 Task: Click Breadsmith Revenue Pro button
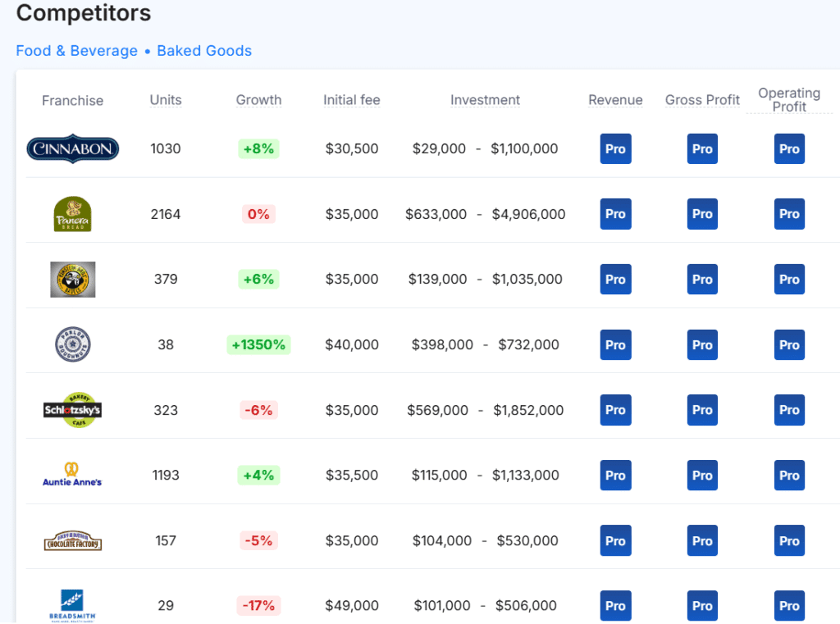pyautogui.click(x=615, y=606)
